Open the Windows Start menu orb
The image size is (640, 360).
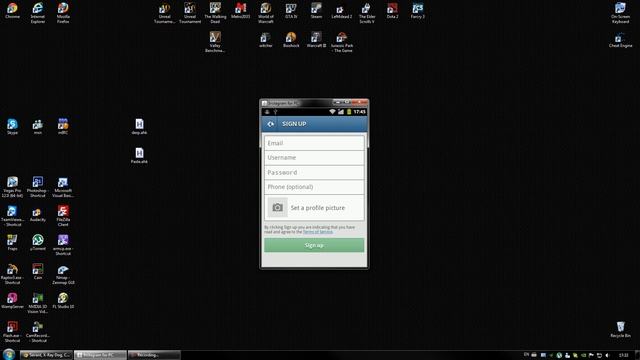click(x=9, y=354)
